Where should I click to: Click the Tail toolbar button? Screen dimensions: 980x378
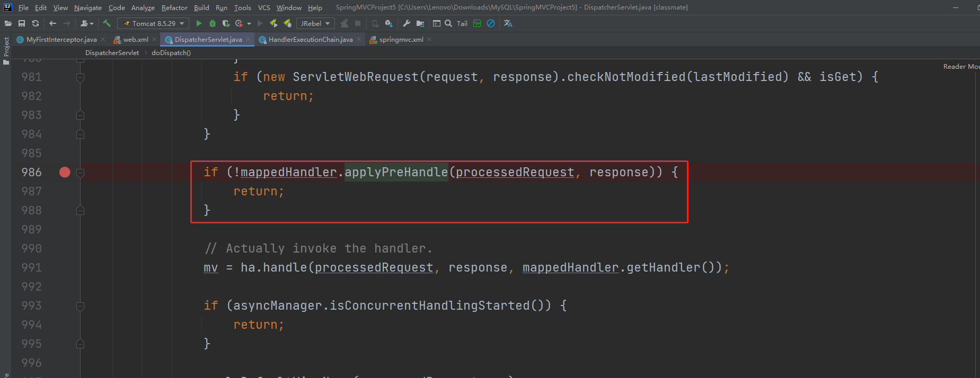coord(462,23)
